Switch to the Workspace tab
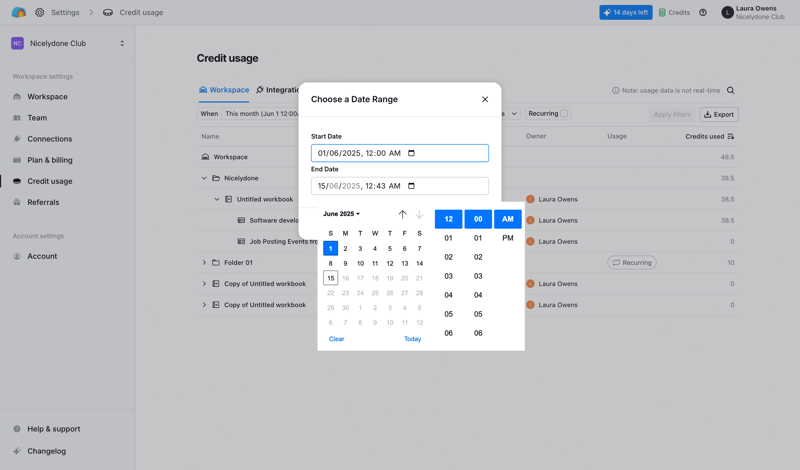Viewport: 800px width, 470px height. click(224, 90)
